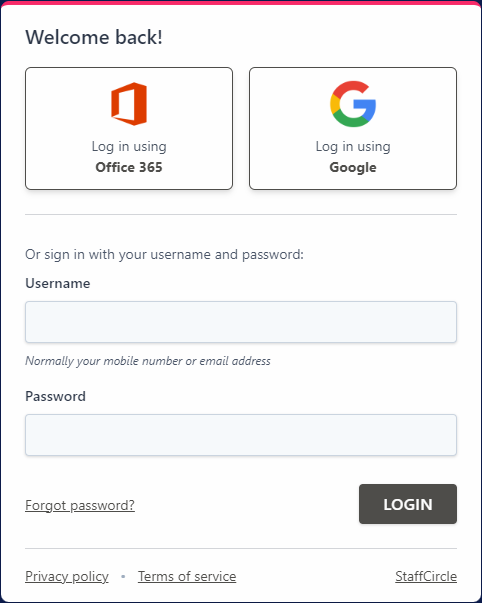Focus the Password input field
The width and height of the screenshot is (482, 603).
[x=241, y=435]
